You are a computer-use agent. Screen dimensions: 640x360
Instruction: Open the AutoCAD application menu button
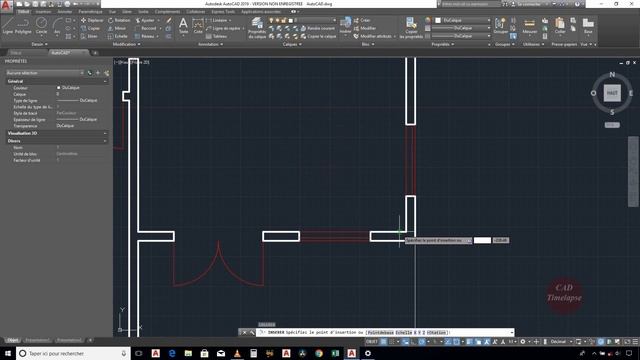pos(6,5)
